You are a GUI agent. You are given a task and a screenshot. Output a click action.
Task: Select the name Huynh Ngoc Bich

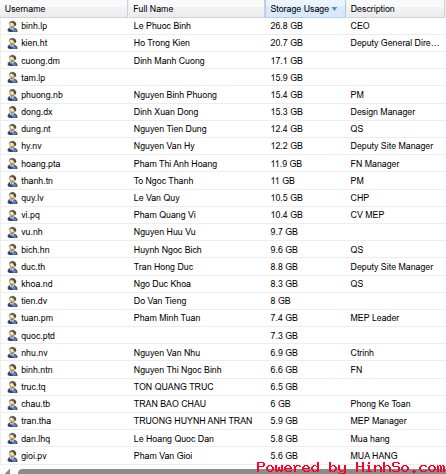[x=168, y=250]
